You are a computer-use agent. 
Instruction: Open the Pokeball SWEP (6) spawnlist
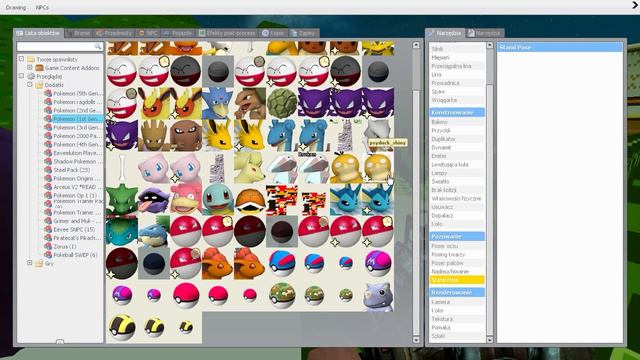click(75, 255)
